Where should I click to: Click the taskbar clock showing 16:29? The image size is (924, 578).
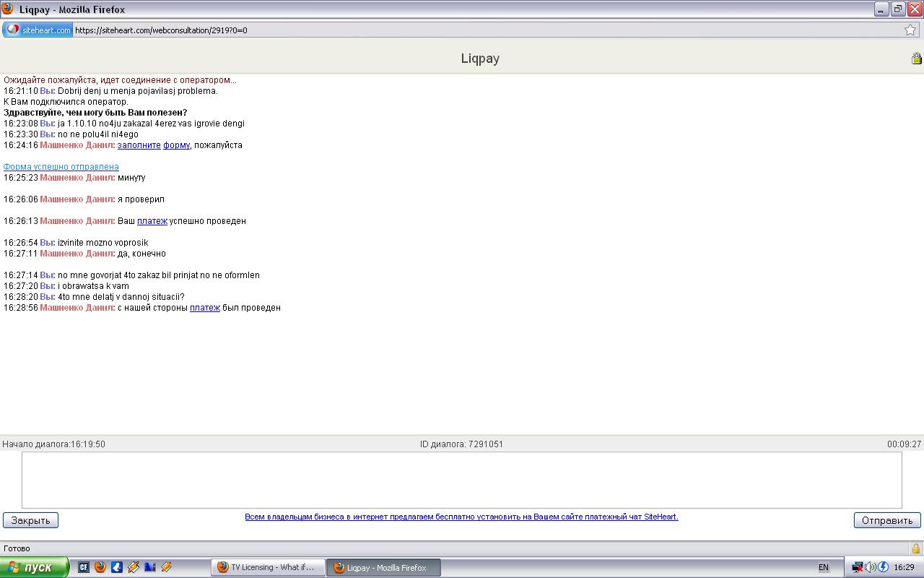904,568
